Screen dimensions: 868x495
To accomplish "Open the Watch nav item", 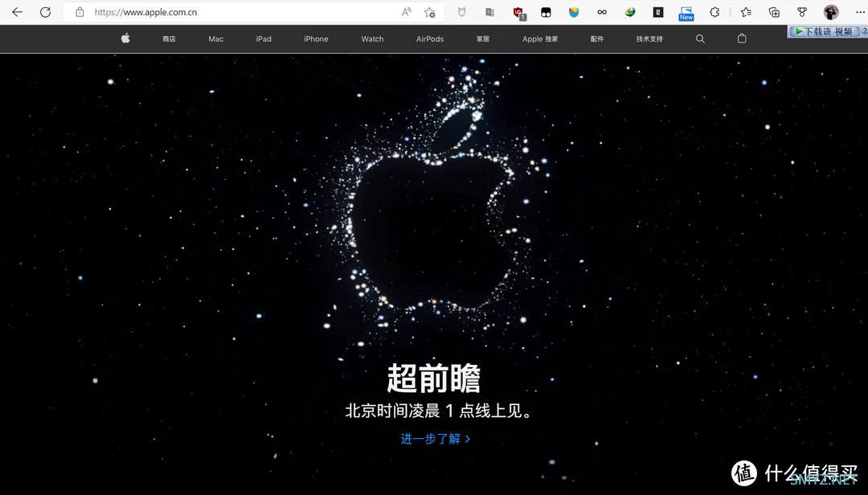I will (x=373, y=39).
